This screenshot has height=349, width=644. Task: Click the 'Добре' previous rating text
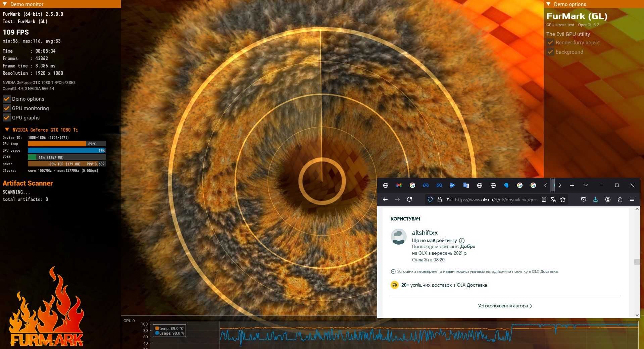[467, 246]
